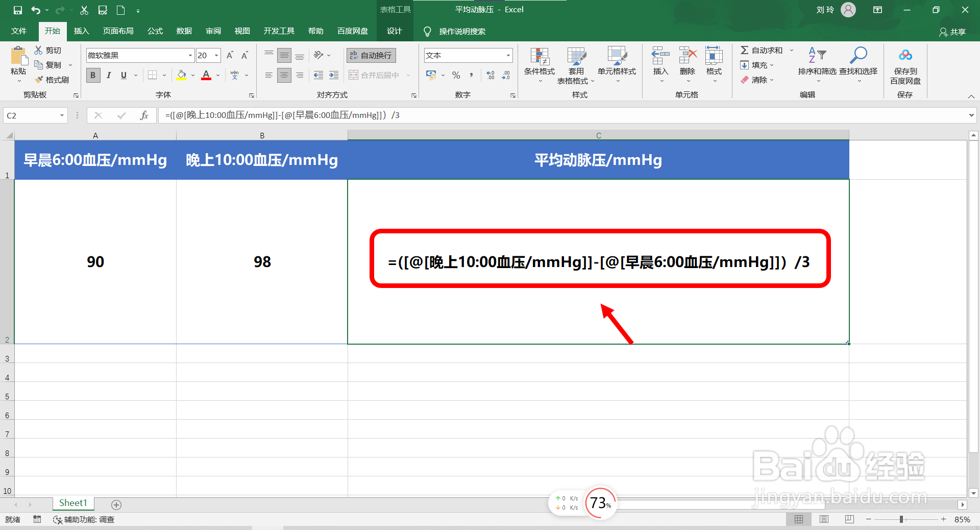Click the AutoSum icon
The image size is (980, 530).
[745, 50]
